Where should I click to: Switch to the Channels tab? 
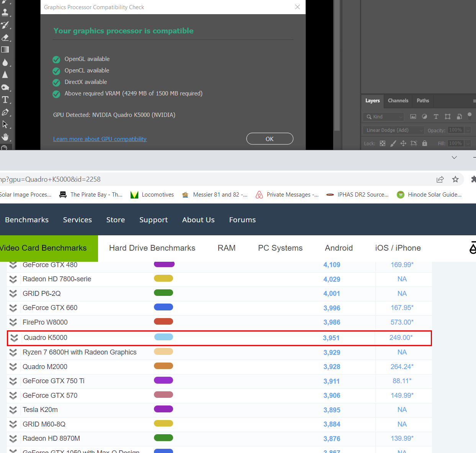coord(398,100)
